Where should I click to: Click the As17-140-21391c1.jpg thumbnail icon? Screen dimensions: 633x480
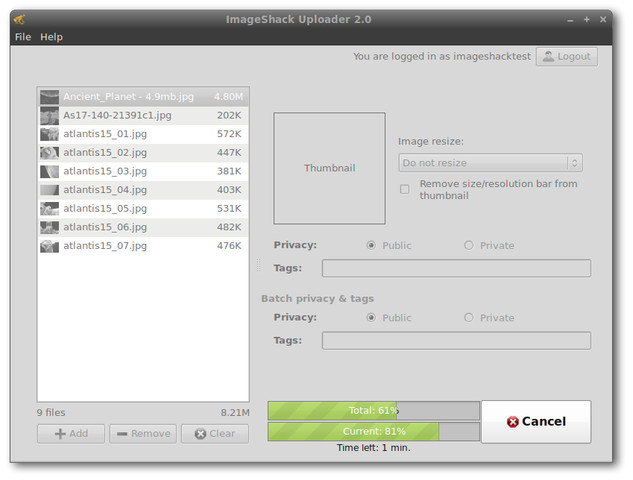(x=49, y=115)
